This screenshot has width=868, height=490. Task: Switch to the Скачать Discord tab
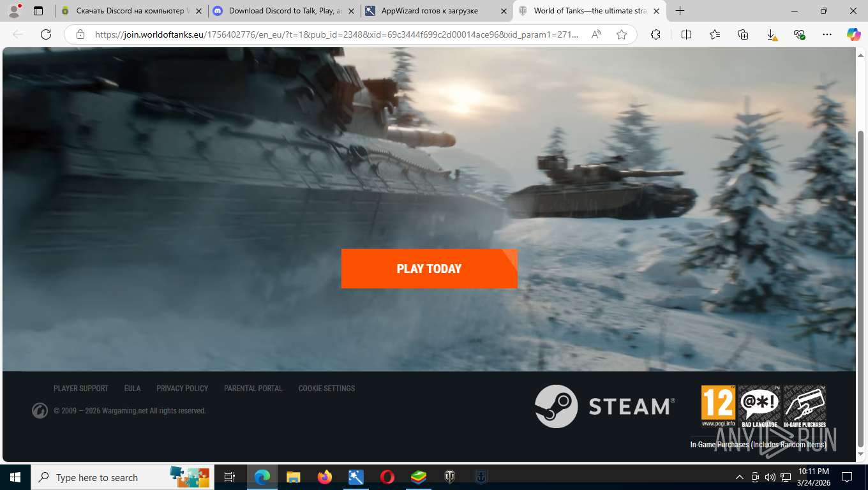(131, 11)
